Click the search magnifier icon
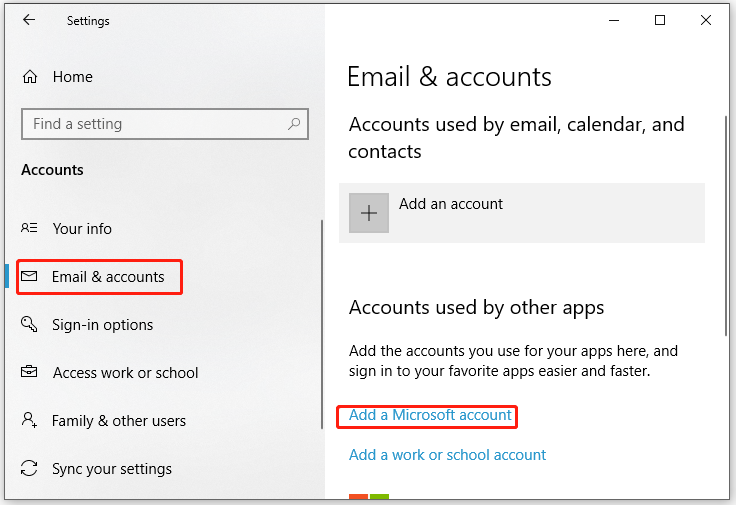Image resolution: width=736 pixels, height=505 pixels. click(294, 124)
